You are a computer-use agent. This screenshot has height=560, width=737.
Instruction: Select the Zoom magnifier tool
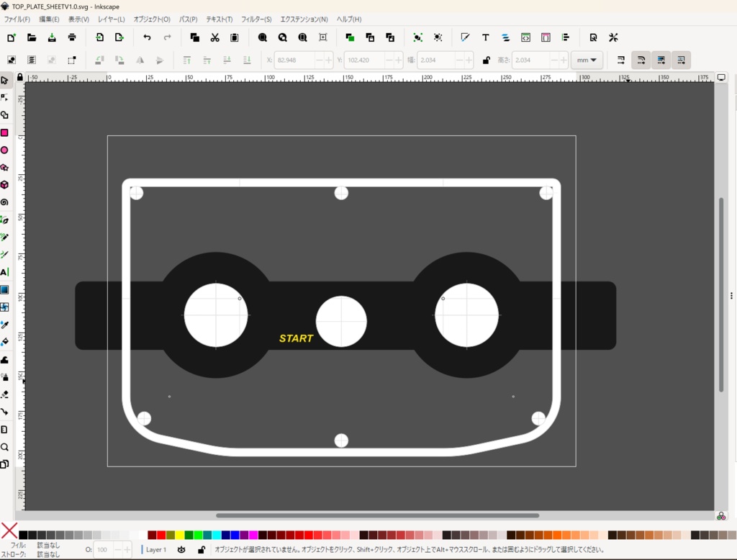point(4,447)
